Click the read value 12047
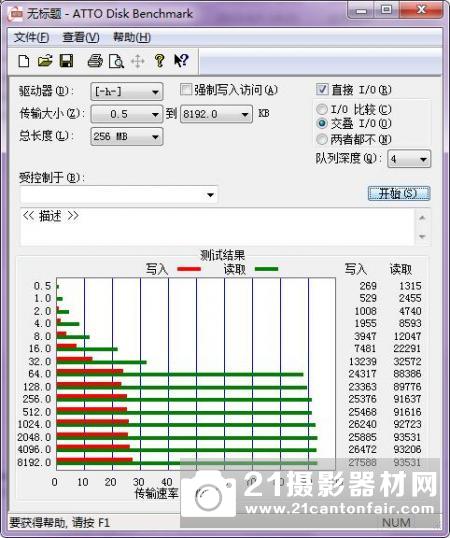 coord(407,336)
